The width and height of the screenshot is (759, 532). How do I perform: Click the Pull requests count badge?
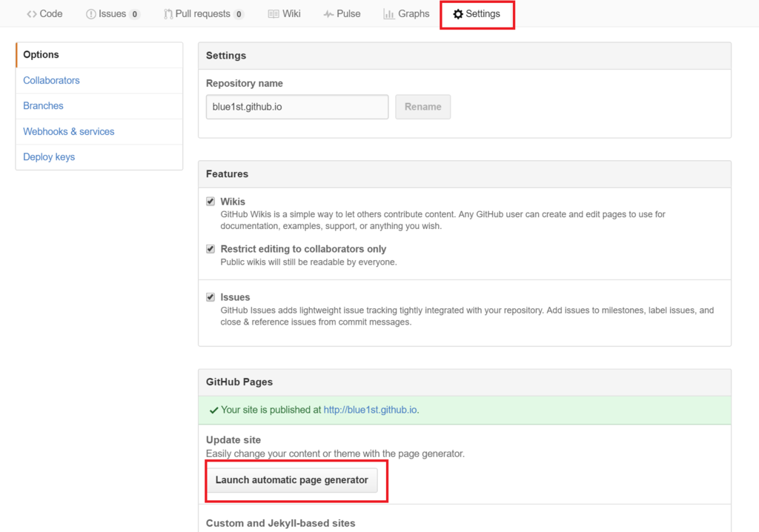239,15
